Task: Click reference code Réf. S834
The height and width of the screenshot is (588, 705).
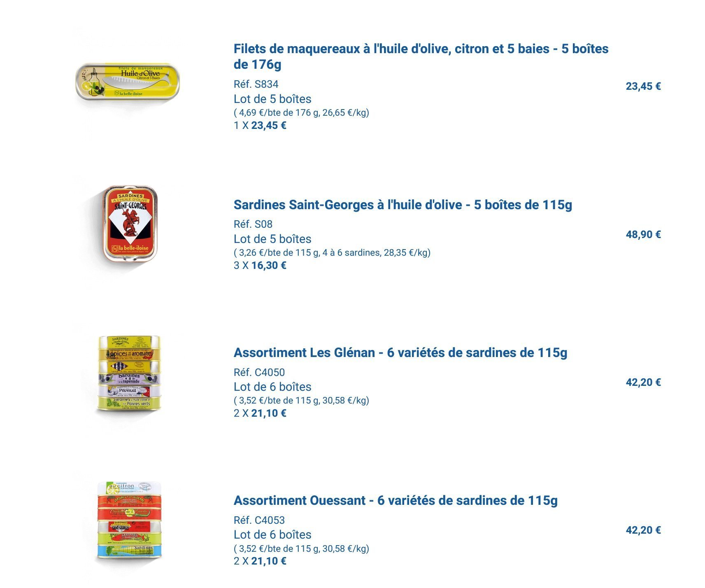Action: 256,84
